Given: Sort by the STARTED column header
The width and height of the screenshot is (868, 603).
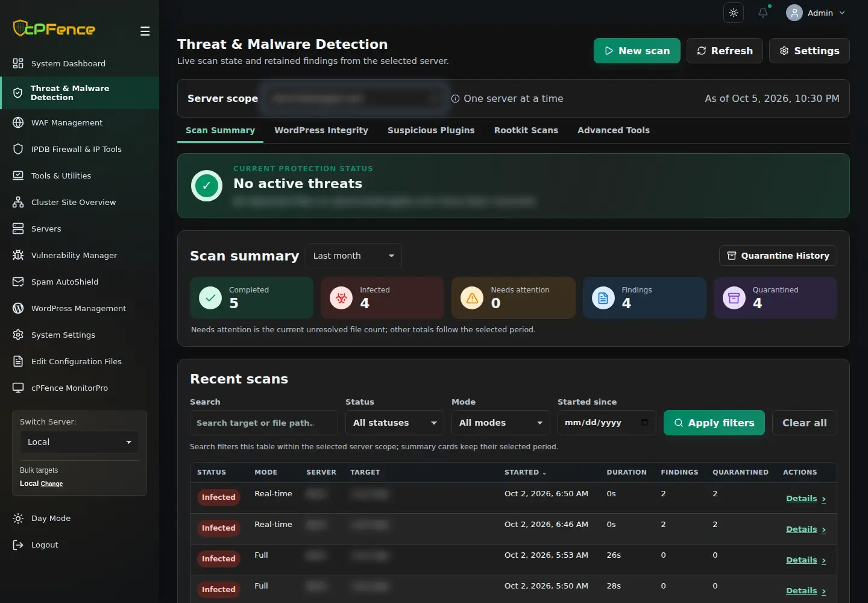Looking at the screenshot, I should coord(525,472).
